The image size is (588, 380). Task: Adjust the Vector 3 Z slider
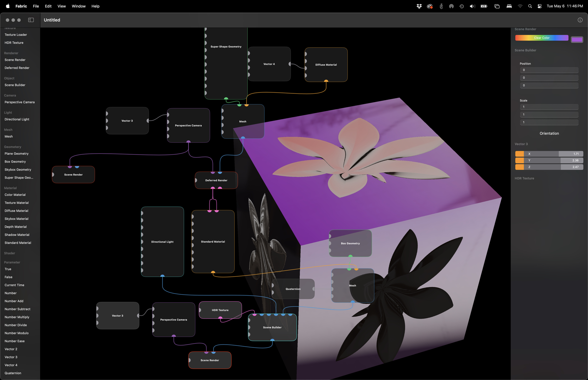(549, 167)
